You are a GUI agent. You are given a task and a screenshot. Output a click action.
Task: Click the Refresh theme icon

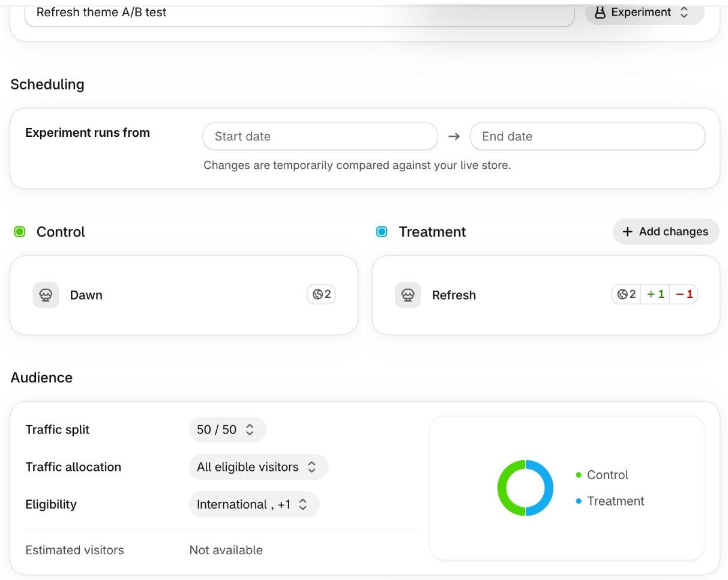pos(408,295)
